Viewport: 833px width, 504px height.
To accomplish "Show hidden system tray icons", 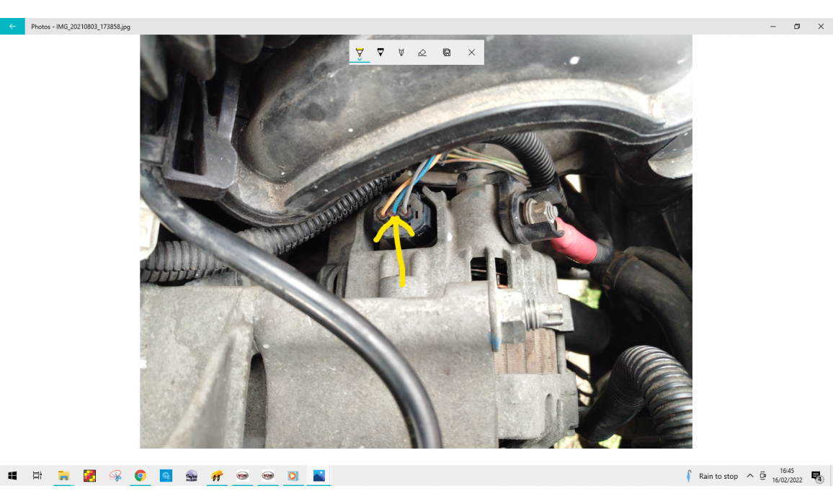I will (x=750, y=476).
